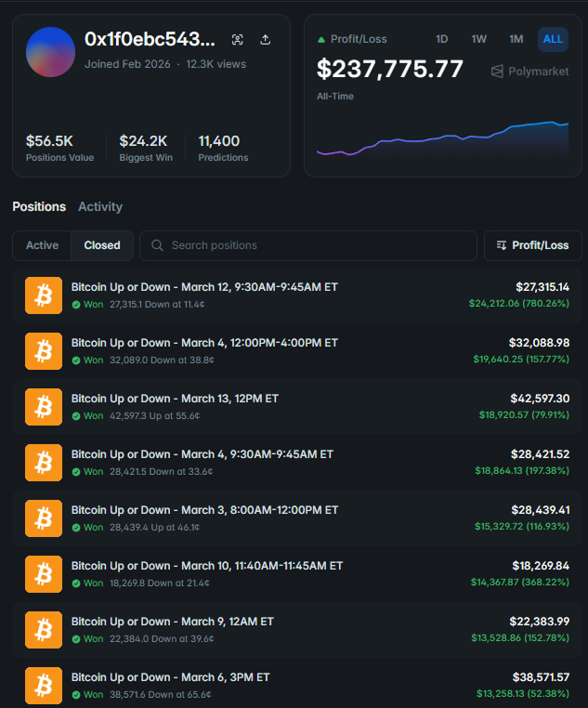The width and height of the screenshot is (588, 708).
Task: Click the Bitcoin icon for March 10 11:40AM market
Action: [44, 574]
